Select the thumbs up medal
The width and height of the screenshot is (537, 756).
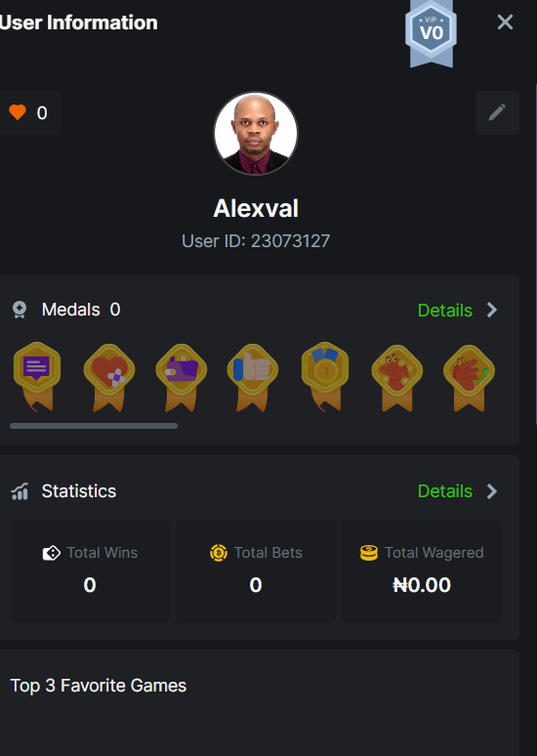click(x=253, y=377)
